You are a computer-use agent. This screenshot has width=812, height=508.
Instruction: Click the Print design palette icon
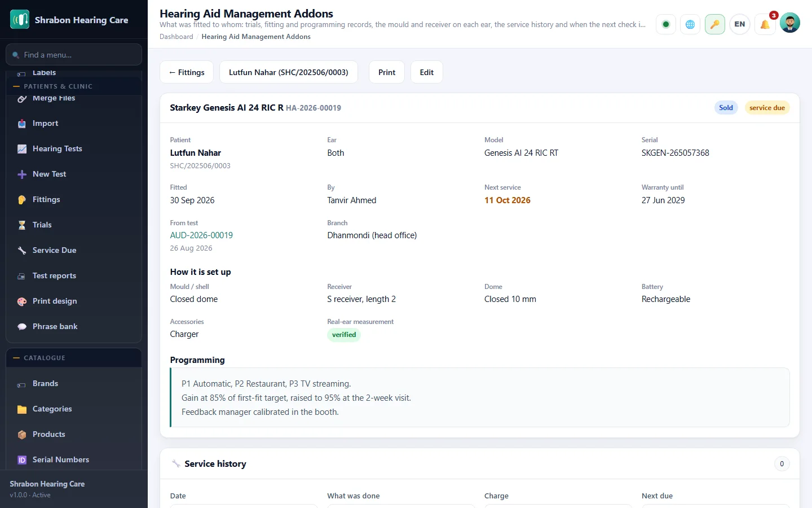(x=22, y=301)
